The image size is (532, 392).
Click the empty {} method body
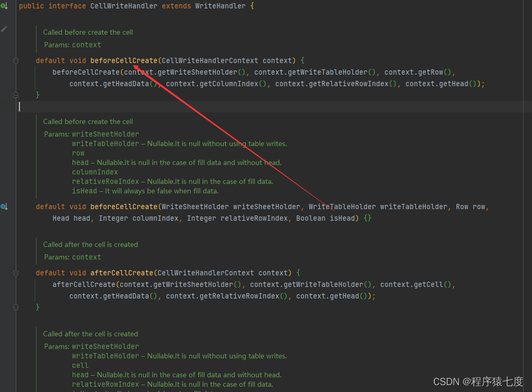tap(368, 218)
